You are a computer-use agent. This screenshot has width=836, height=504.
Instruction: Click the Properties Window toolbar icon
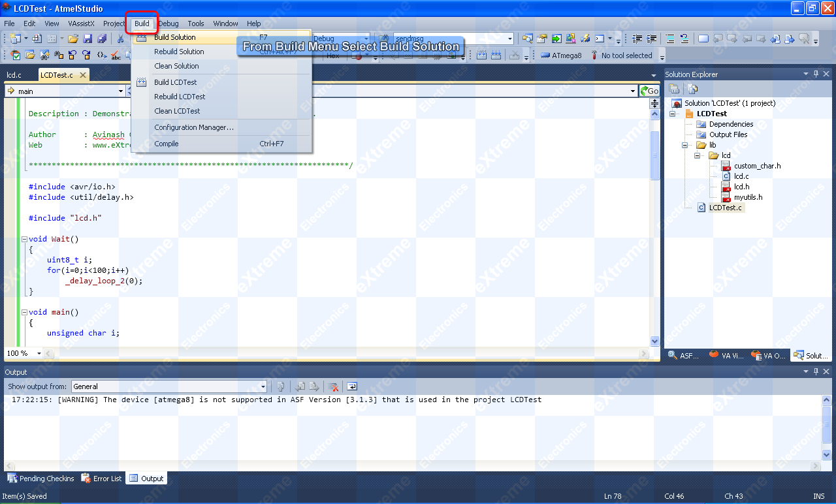(542, 39)
